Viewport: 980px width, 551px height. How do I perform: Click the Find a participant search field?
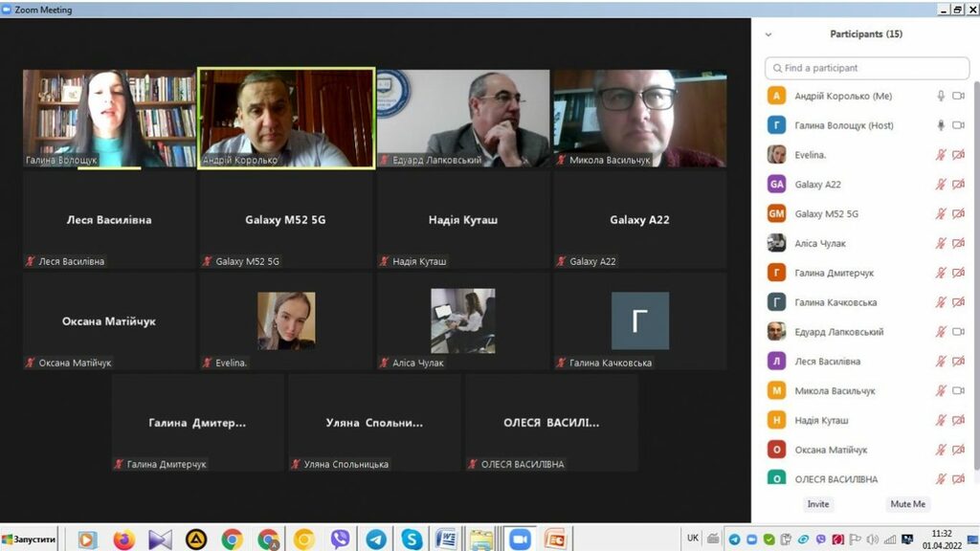(x=866, y=68)
